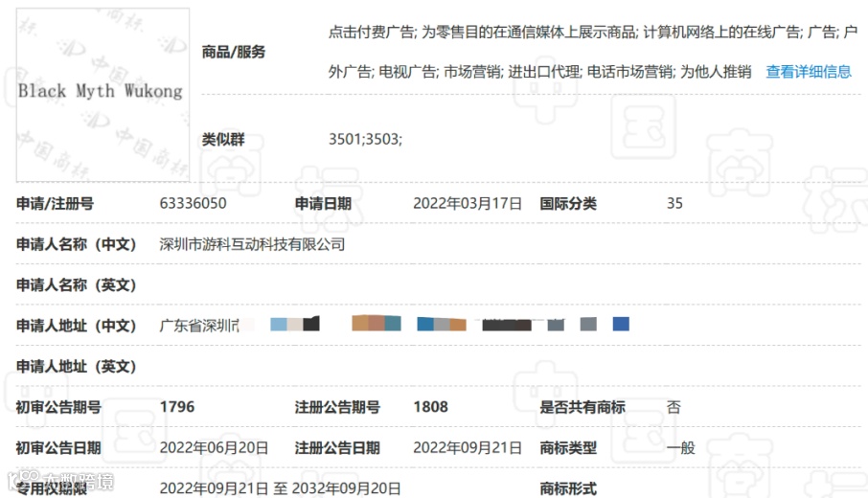Click the 初审公告期号 label

click(x=58, y=407)
